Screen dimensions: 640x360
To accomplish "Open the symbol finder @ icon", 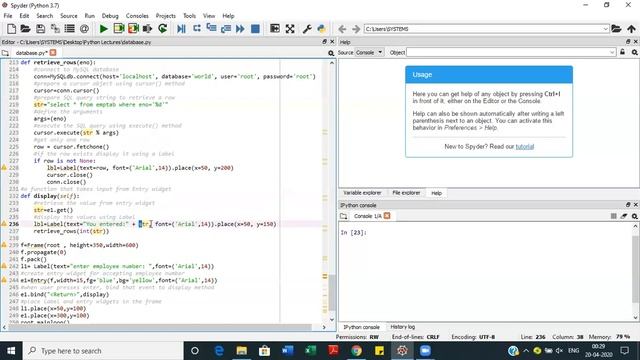I will pyautogui.click(x=84, y=29).
